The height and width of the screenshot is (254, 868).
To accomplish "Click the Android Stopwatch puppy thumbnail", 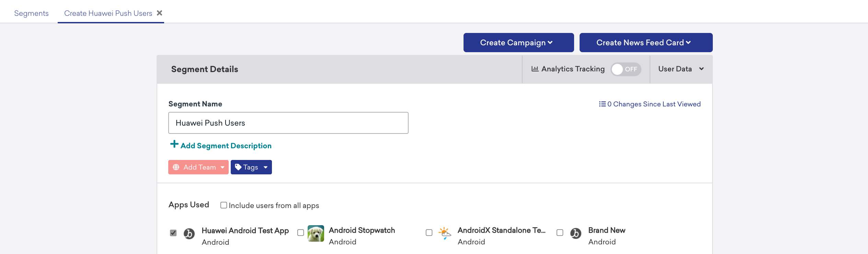I will pos(316,233).
